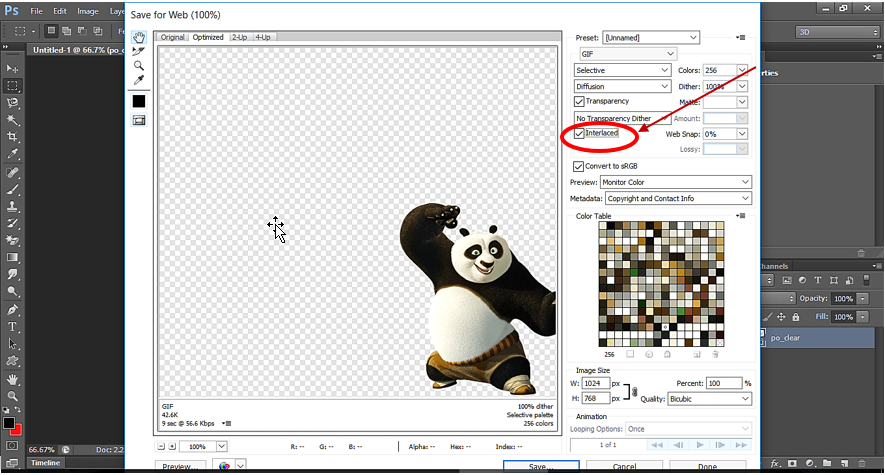Click the lock selected colors icon
The image size is (885, 475).
click(x=667, y=354)
